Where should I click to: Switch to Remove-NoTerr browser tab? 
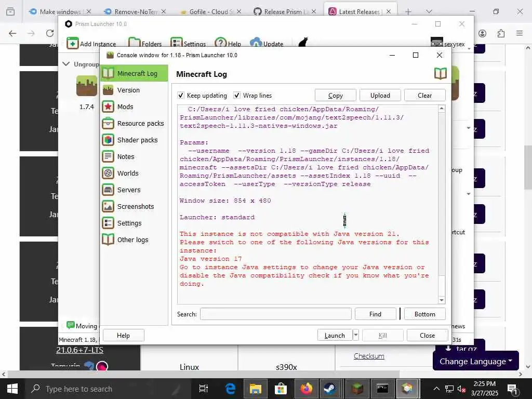coord(135,11)
